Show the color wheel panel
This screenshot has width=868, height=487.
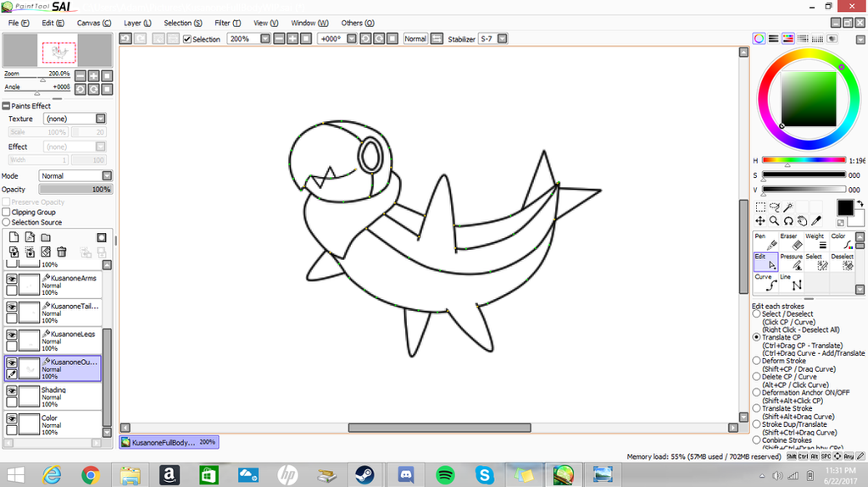pyautogui.click(x=759, y=38)
